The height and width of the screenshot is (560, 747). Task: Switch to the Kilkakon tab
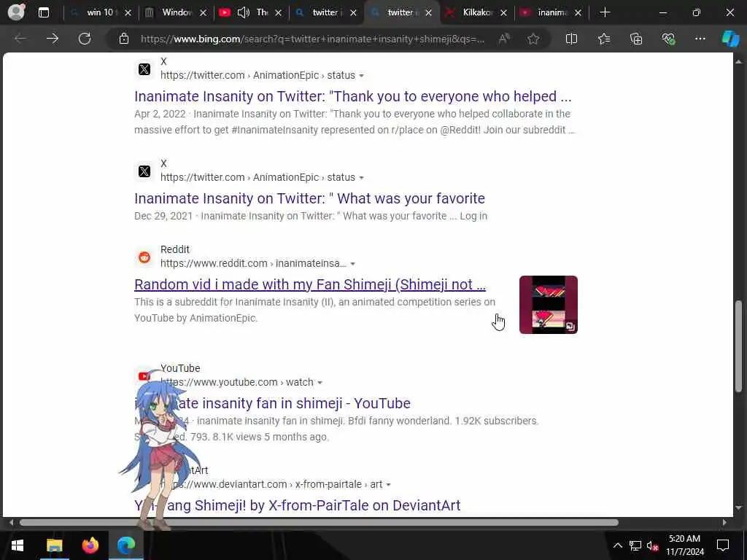pyautogui.click(x=476, y=12)
